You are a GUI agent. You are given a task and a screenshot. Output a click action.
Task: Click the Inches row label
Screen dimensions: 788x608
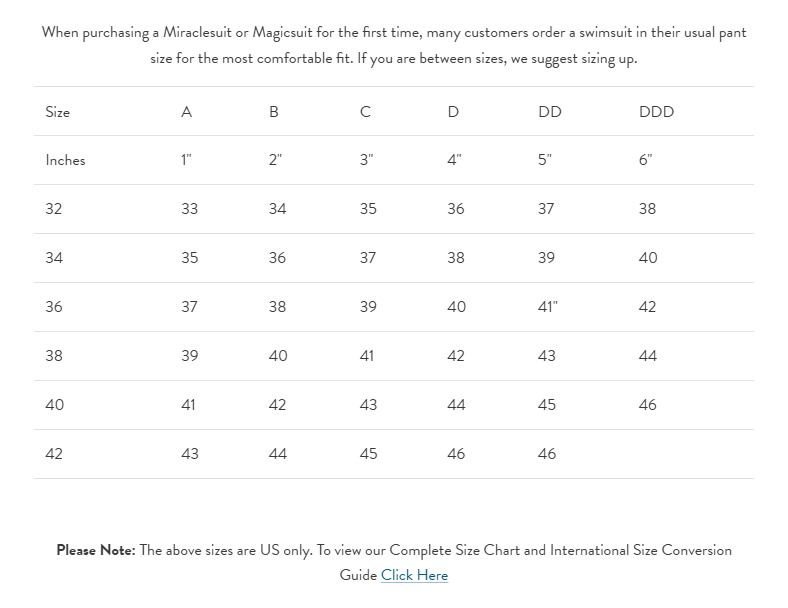click(x=65, y=160)
